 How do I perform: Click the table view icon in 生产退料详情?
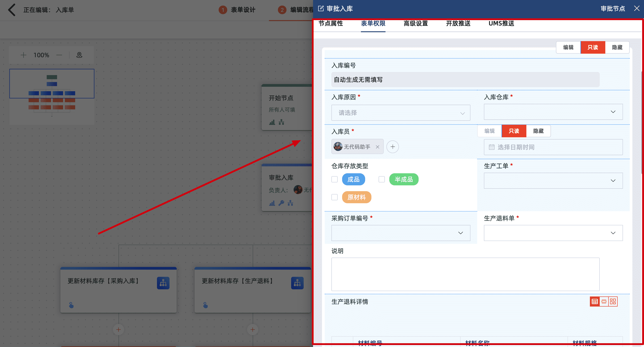(x=595, y=301)
